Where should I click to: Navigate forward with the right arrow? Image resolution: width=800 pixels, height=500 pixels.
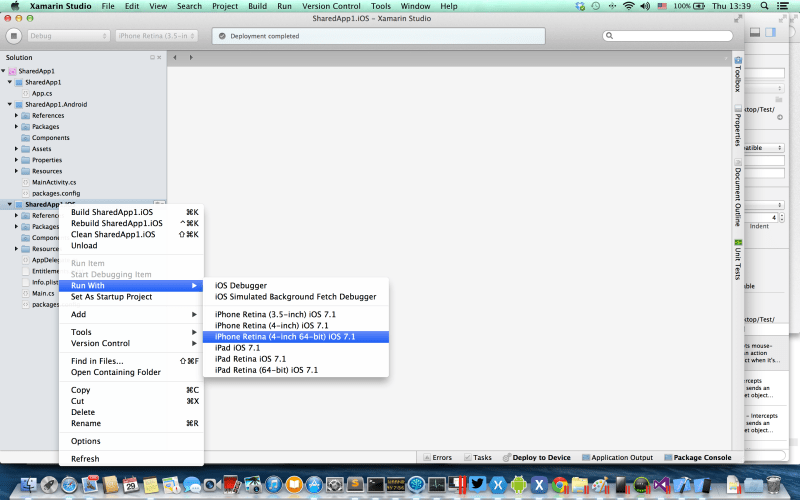click(191, 57)
